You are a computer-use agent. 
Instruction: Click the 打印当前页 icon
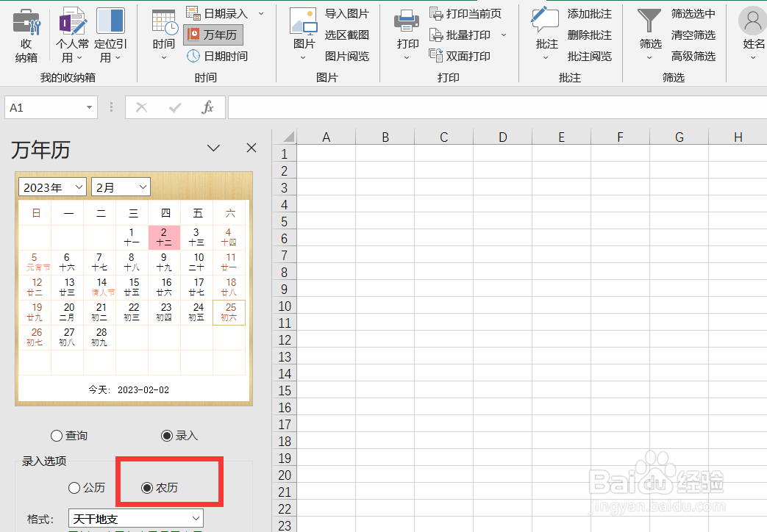point(436,13)
